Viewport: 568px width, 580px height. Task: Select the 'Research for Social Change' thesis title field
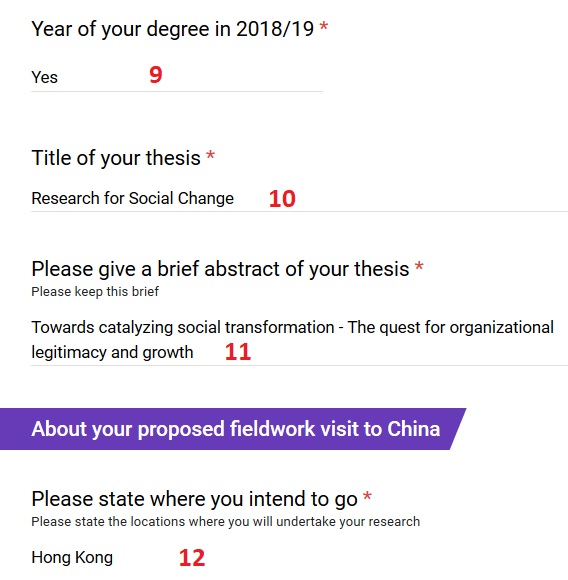(x=300, y=198)
